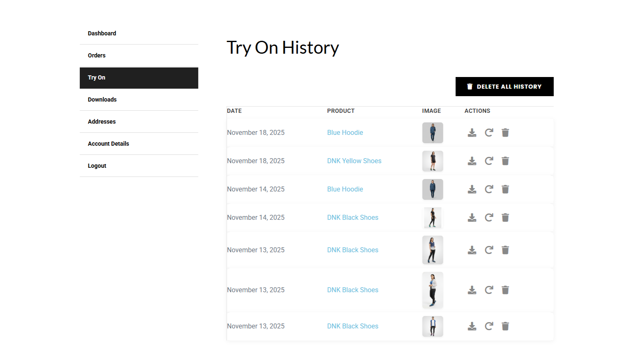This screenshot has height=363, width=644.
Task: Download the DNK Yellow Shoes try-on image
Action: (472, 161)
